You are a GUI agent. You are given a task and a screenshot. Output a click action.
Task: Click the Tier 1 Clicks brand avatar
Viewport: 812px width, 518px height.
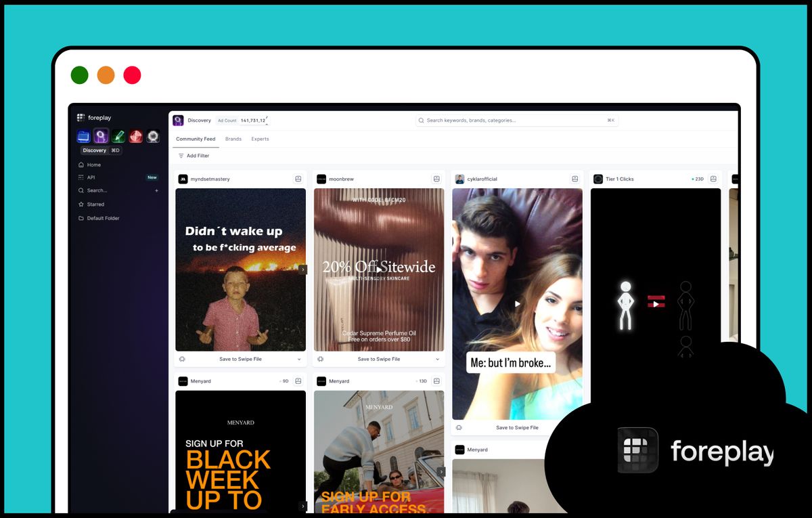598,179
